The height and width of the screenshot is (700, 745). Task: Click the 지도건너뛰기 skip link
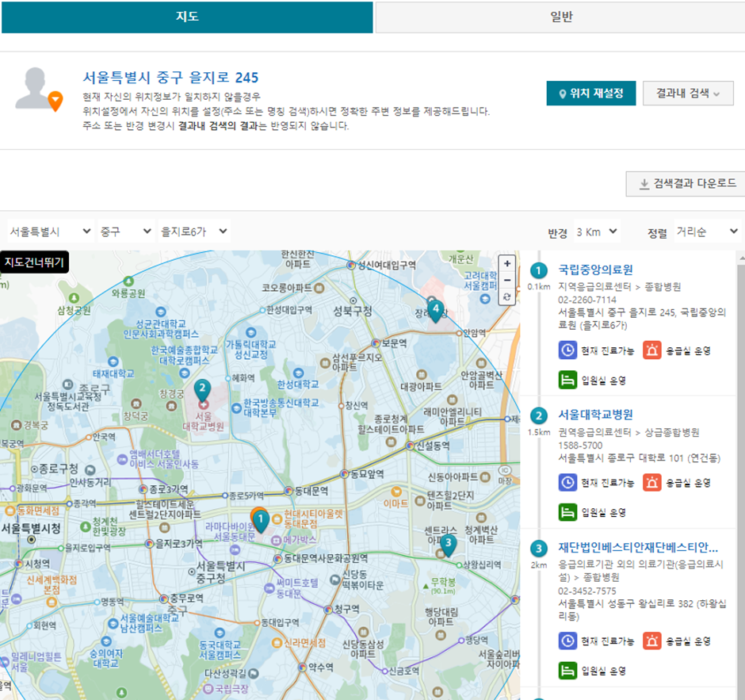click(34, 262)
